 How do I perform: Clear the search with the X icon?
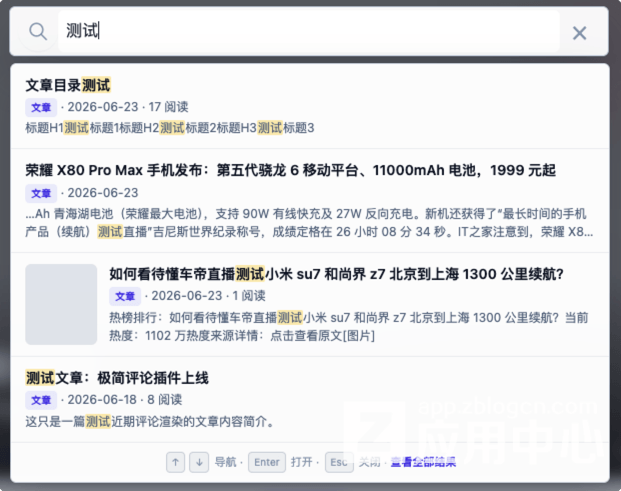pos(579,33)
